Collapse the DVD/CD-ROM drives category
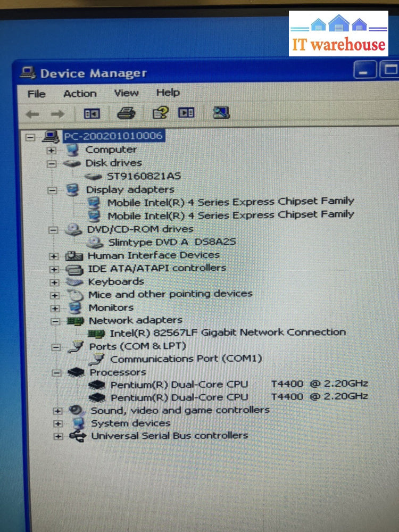Screen dimensions: 399x532 click(x=53, y=230)
